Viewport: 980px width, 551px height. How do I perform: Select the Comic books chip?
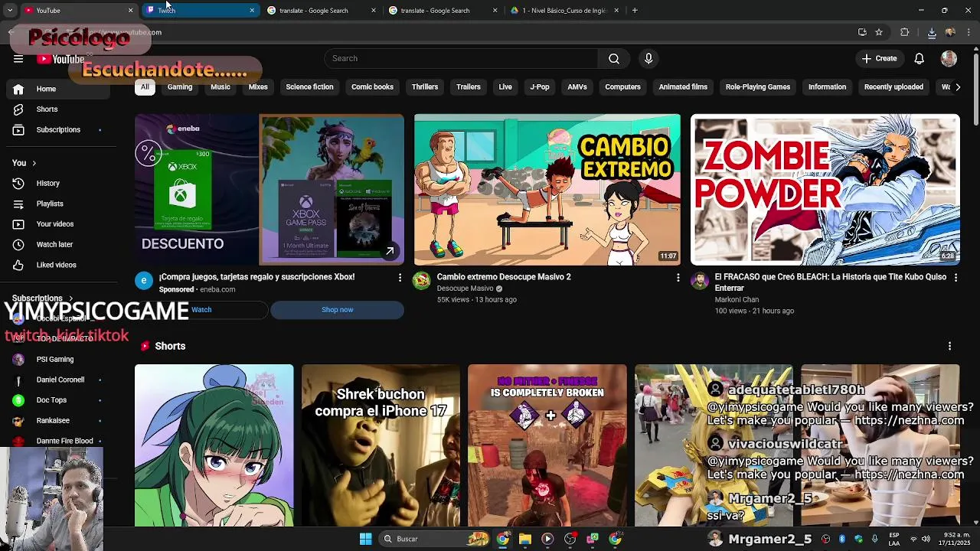[372, 87]
